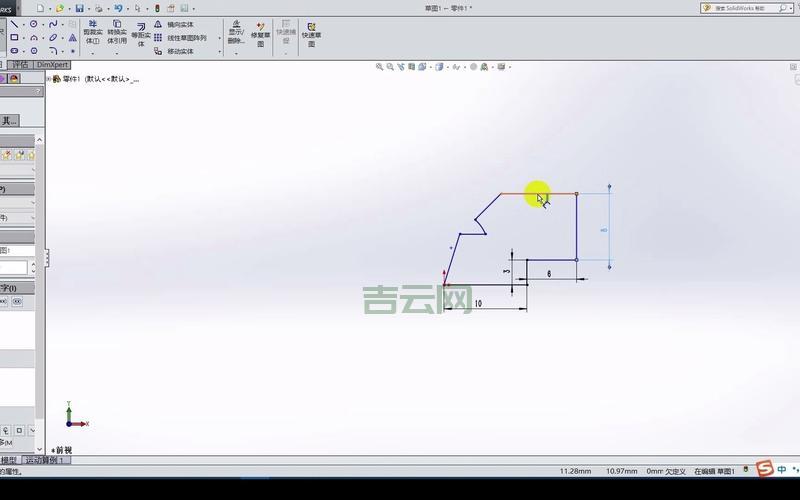Select the dimension 10 on the sketch
Screen dimensions: 800x500
point(478,303)
